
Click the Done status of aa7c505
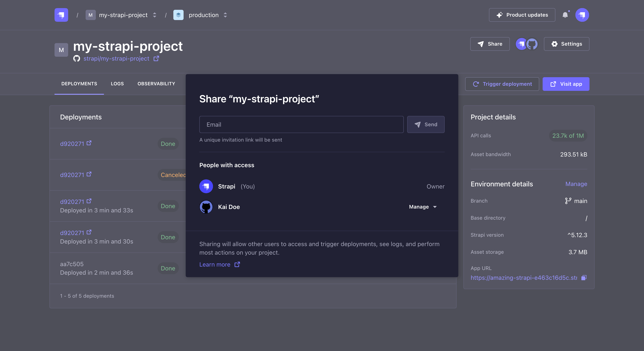point(168,268)
